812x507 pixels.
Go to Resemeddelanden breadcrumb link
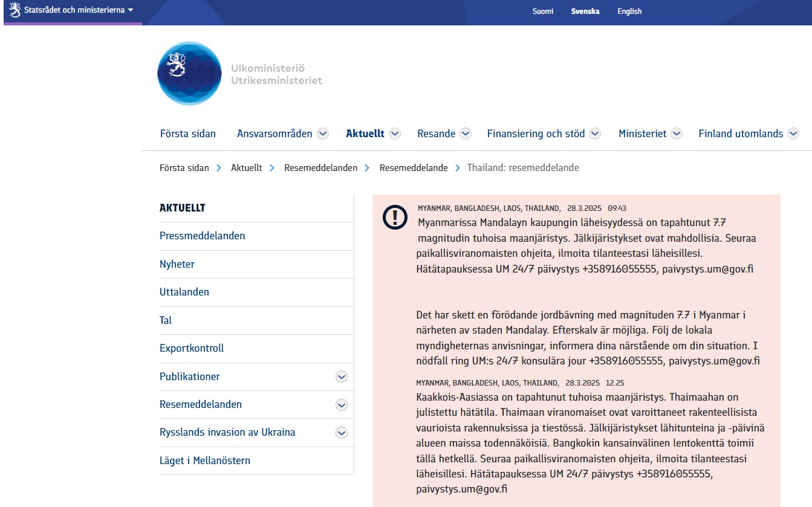[x=320, y=168]
